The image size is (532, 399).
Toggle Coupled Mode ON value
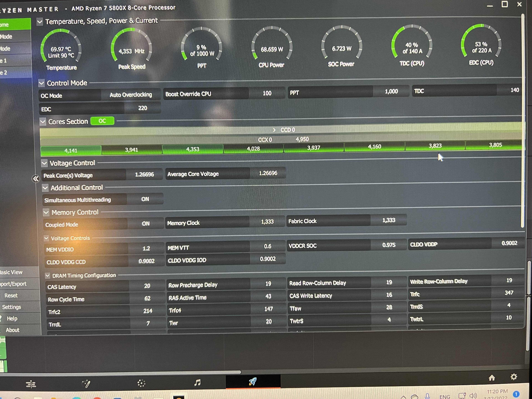tap(145, 224)
